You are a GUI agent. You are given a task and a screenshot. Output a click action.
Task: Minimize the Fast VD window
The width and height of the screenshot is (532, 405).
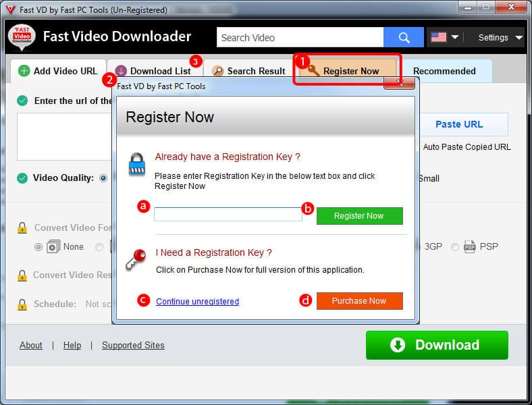469,7
